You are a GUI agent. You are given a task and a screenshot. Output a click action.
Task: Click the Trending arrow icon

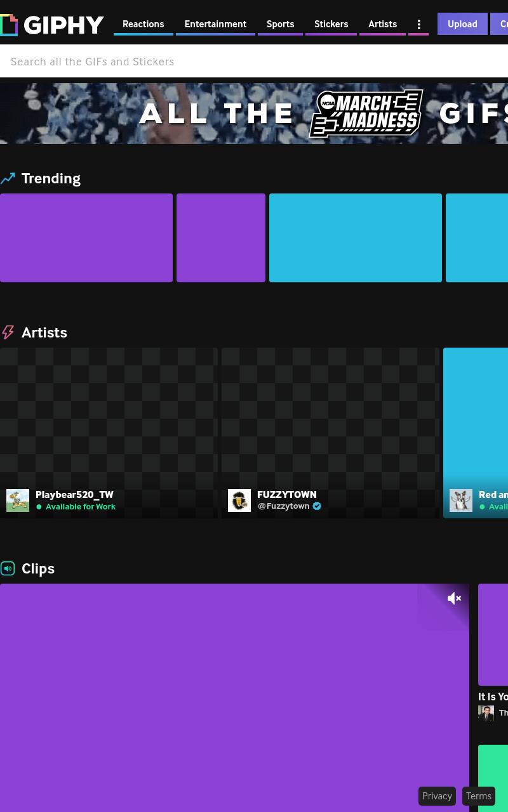click(8, 178)
